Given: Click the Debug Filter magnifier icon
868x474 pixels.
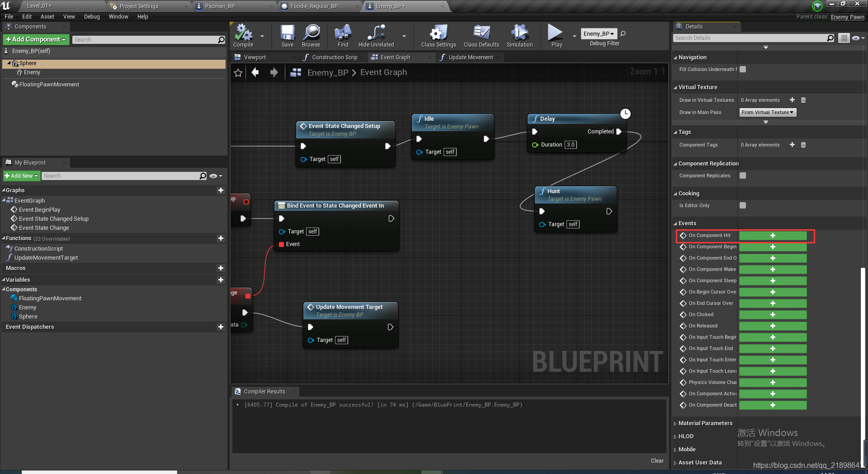Looking at the screenshot, I should [623, 33].
